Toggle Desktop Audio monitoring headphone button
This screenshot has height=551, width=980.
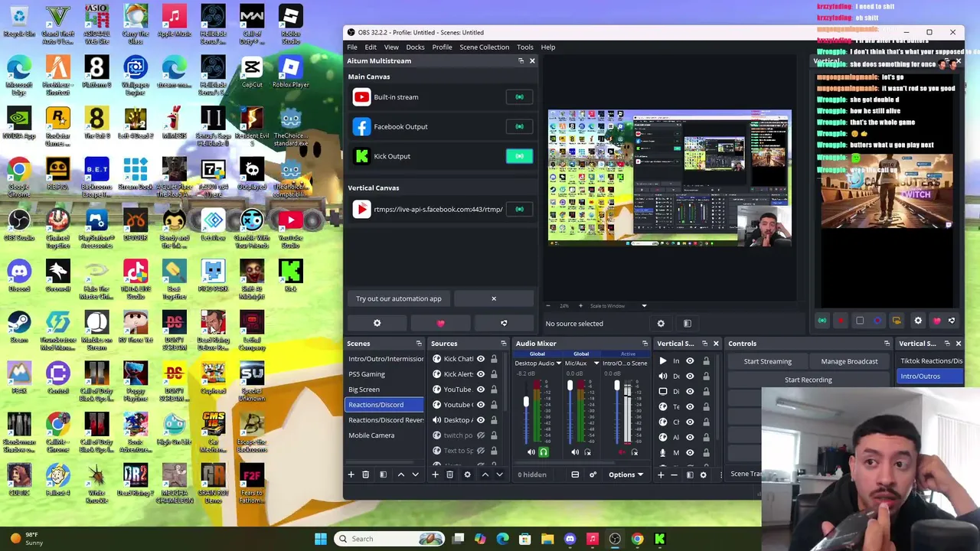tap(544, 452)
